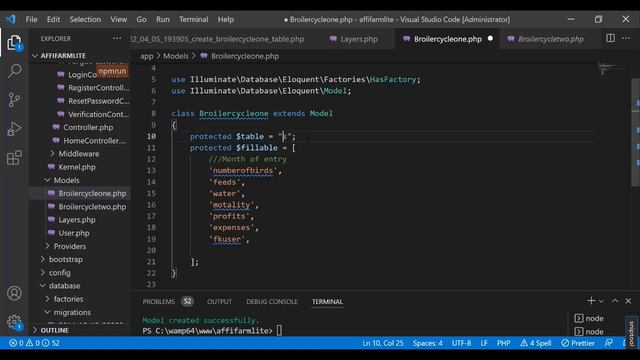
Task: Click the UTF-8 encoding status item
Action: coord(461,343)
